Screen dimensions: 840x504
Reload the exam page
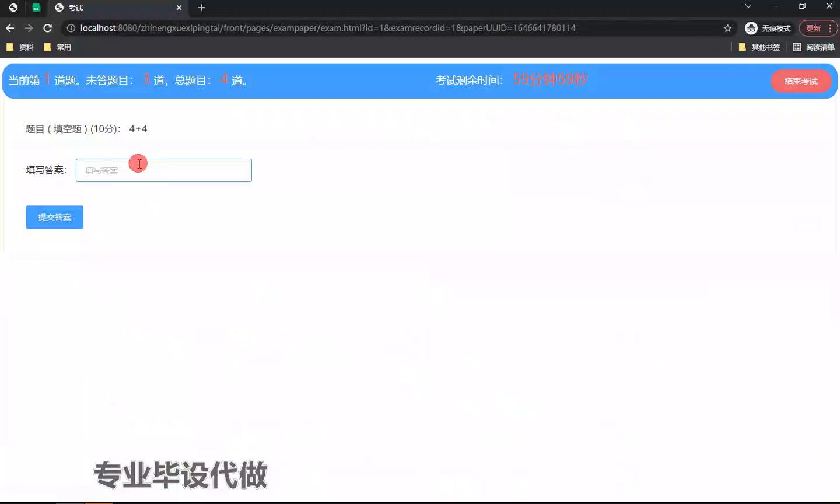[x=48, y=28]
